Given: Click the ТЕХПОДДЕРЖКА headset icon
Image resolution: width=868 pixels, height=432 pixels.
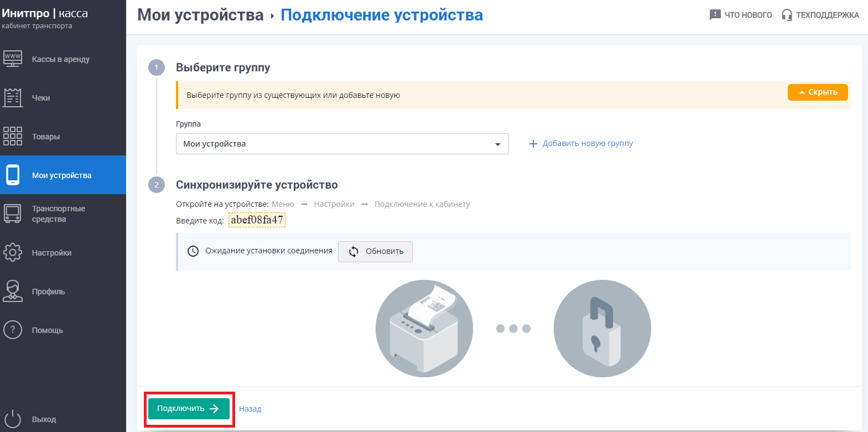Looking at the screenshot, I should coord(787,15).
